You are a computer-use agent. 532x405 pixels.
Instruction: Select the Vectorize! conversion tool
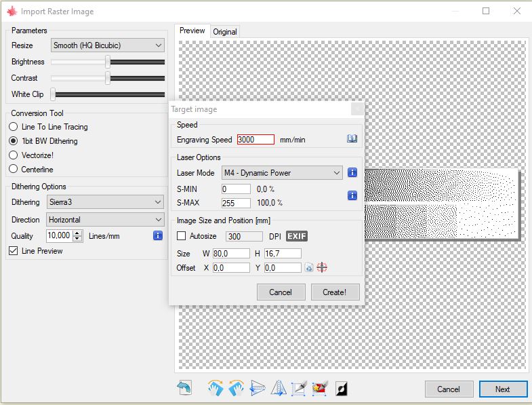point(31,155)
